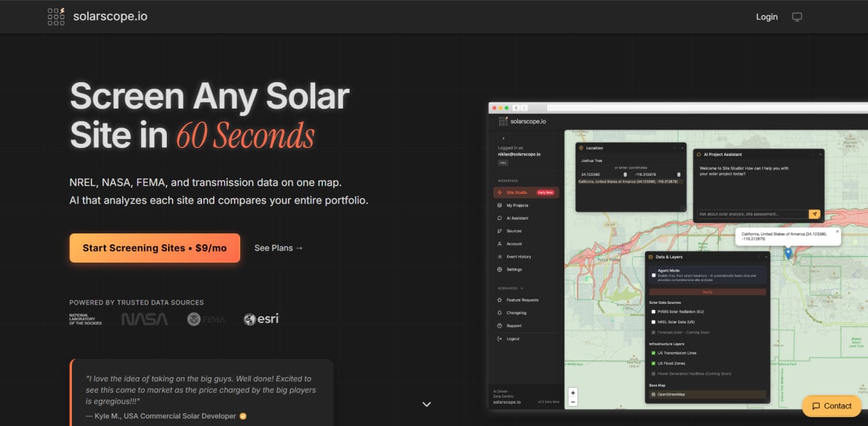Open the Login link
This screenshot has height=426, width=868.
767,17
